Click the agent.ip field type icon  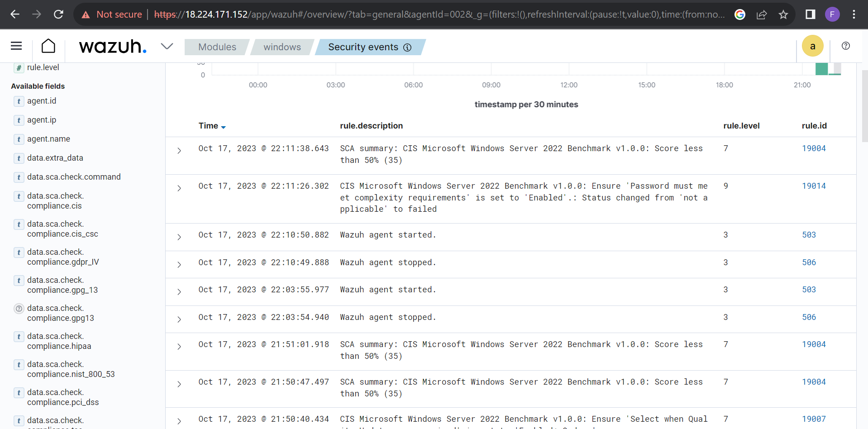[x=19, y=120]
